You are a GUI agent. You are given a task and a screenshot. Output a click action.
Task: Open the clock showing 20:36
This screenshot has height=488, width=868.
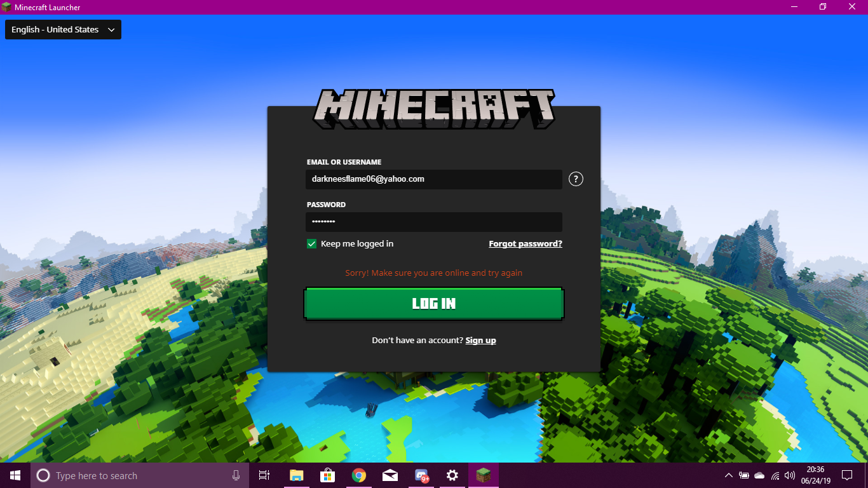point(815,475)
